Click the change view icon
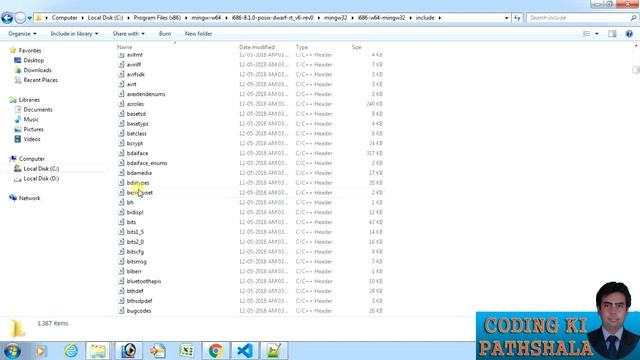The image size is (640, 360). point(587,34)
